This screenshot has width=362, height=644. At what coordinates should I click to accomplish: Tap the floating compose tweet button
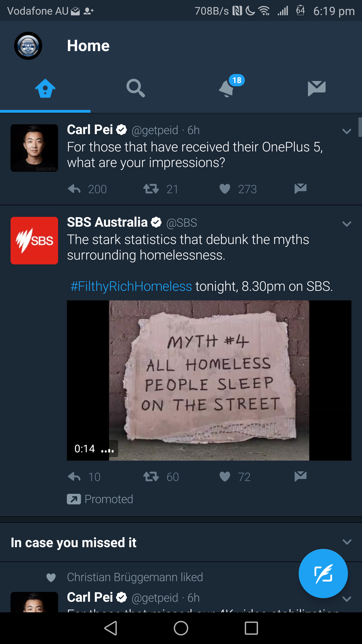point(323,573)
